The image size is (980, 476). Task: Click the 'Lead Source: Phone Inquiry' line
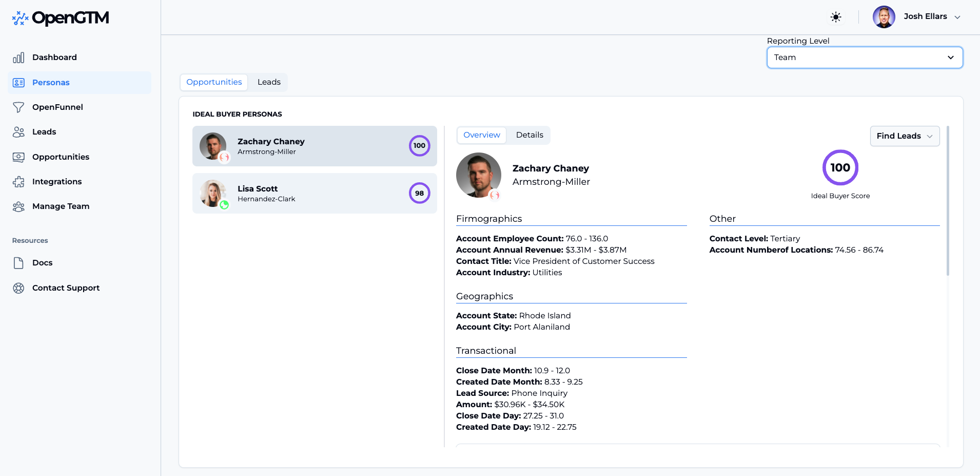coord(512,393)
